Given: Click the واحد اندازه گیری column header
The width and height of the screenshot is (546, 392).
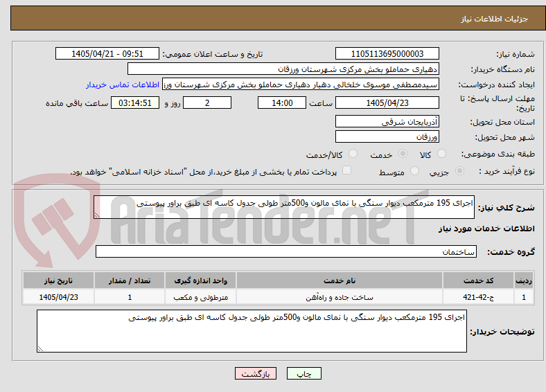Looking at the screenshot, I should coord(200,280).
